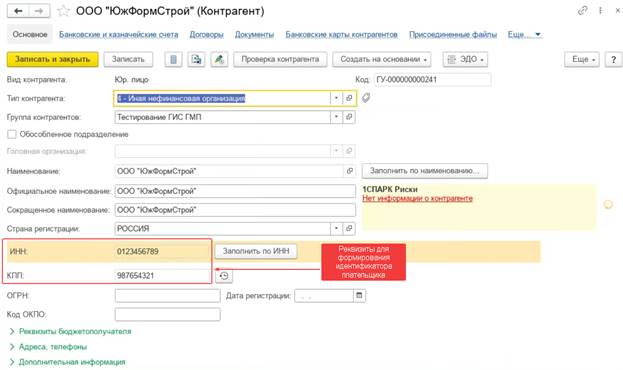This screenshot has height=370, width=623.
Task: Open the КПП history clock icon
Action: [x=224, y=276]
